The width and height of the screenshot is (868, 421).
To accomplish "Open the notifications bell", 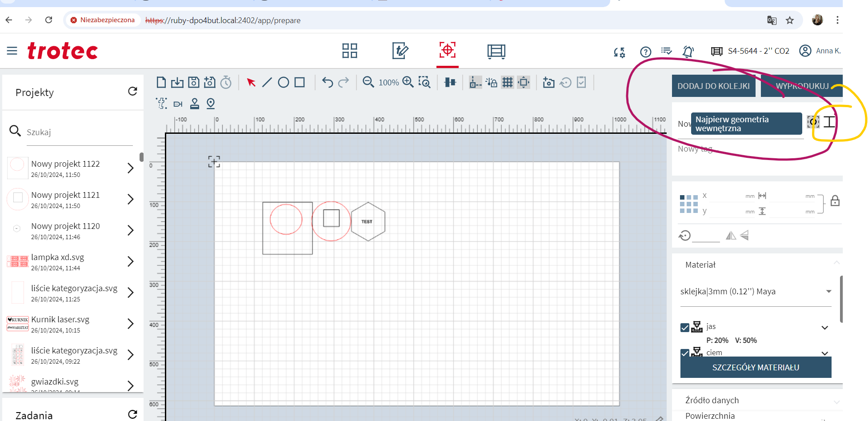I will point(688,52).
